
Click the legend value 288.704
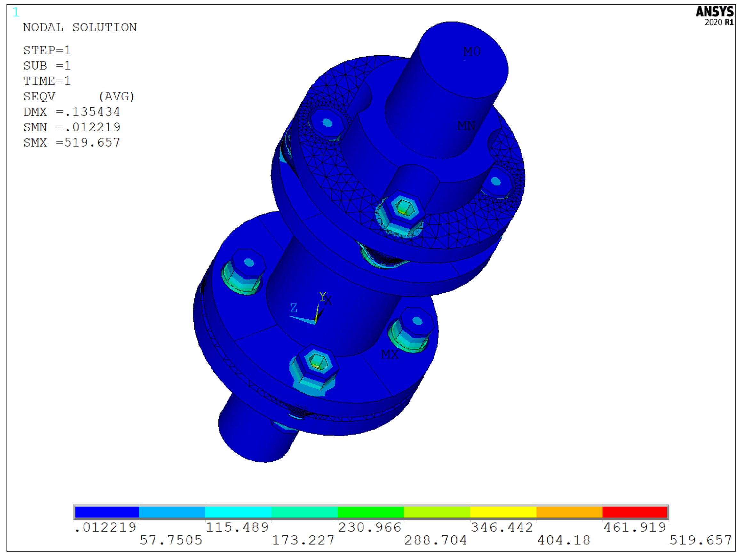pos(436,540)
